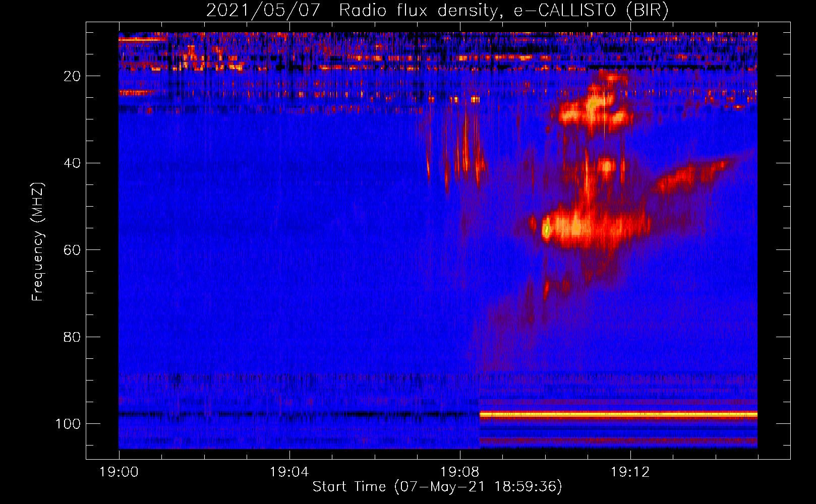Click the green-yellow peak of the burst near 55 MHz
Image resolution: width=816 pixels, height=504 pixels.
(546, 230)
